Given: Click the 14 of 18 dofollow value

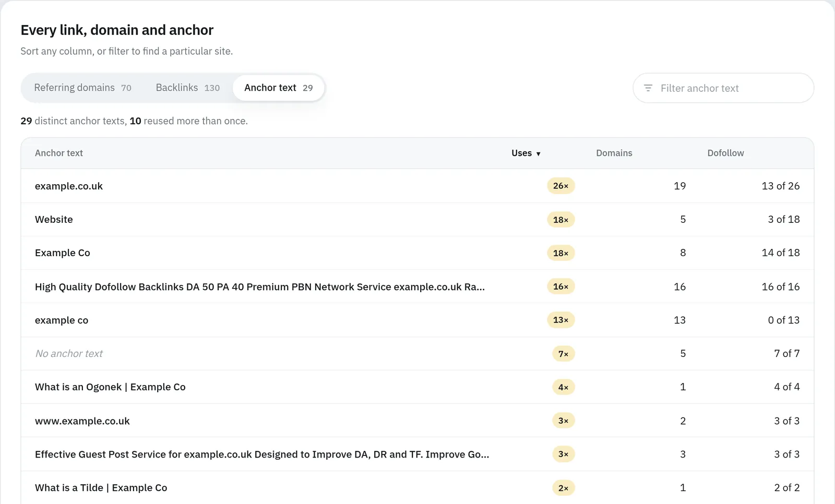Looking at the screenshot, I should [x=781, y=253].
